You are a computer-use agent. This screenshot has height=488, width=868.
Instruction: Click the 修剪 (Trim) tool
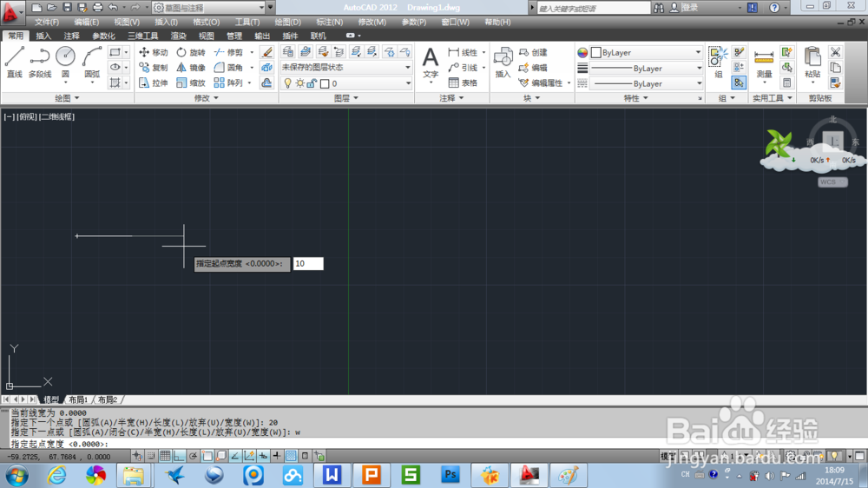click(x=228, y=52)
